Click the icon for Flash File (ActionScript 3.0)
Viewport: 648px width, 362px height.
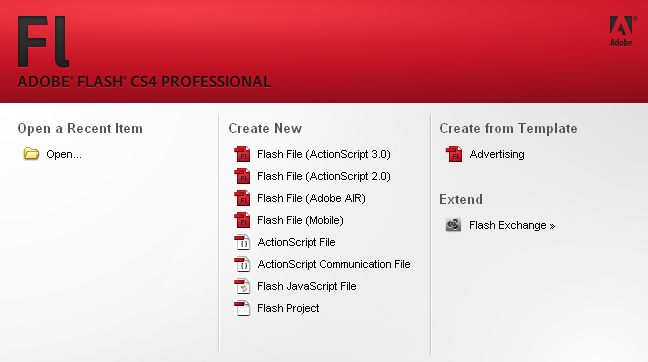click(x=242, y=154)
